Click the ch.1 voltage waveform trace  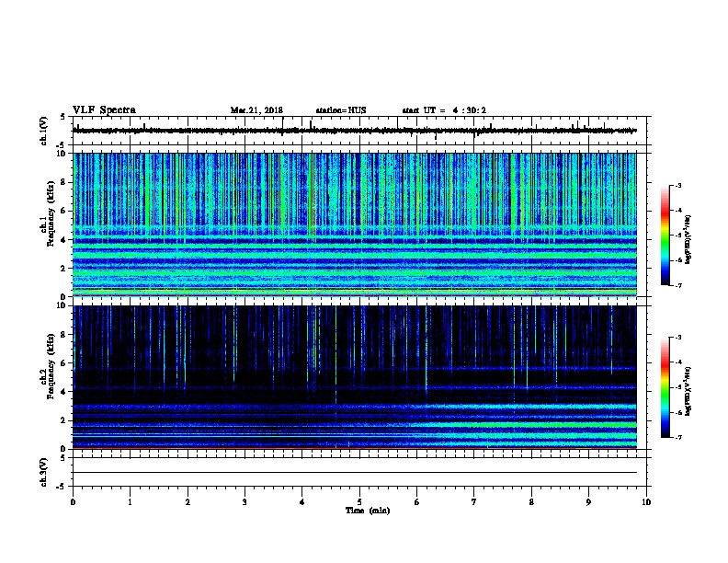(355, 131)
